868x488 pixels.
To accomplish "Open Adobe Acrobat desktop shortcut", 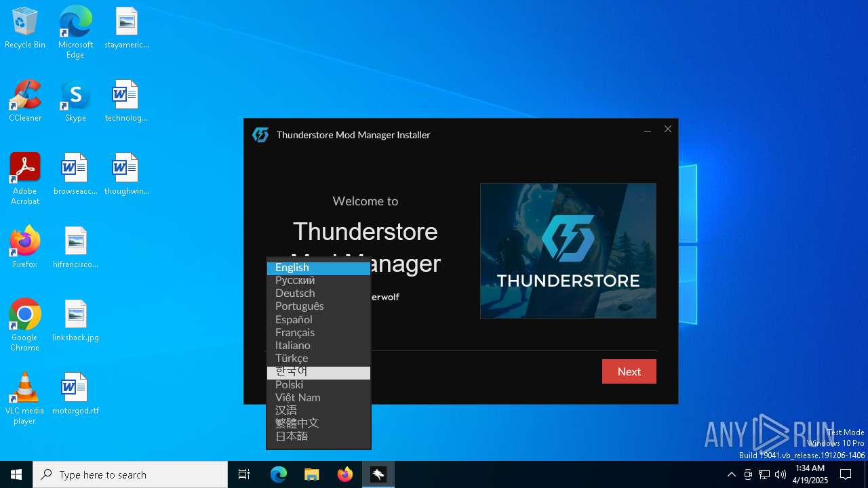I will (x=25, y=178).
